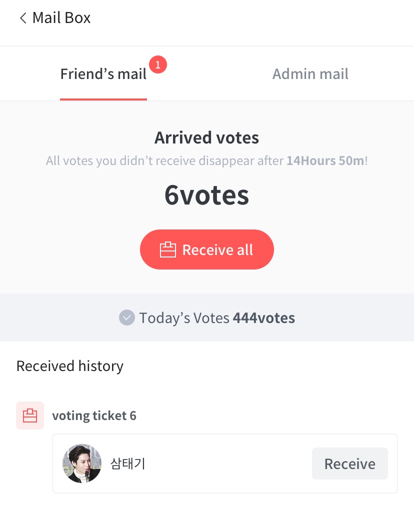Click ballot box icon inside Receive all
This screenshot has height=532, width=414.
coord(167,249)
